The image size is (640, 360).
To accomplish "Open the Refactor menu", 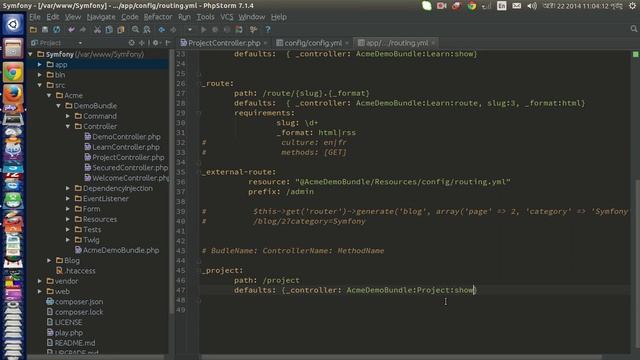I will point(158,17).
